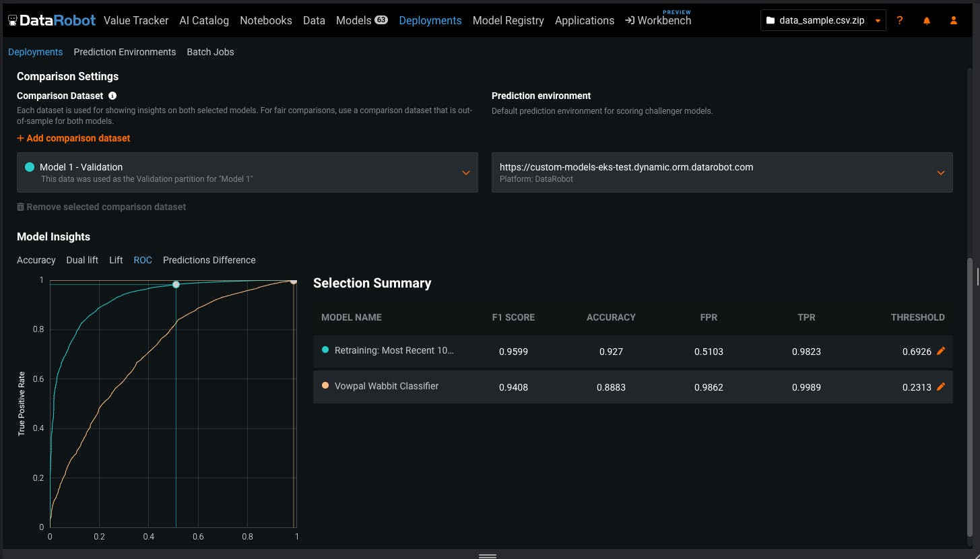This screenshot has width=980, height=559.
Task: Click the bottom panel resize handle
Action: (x=487, y=556)
